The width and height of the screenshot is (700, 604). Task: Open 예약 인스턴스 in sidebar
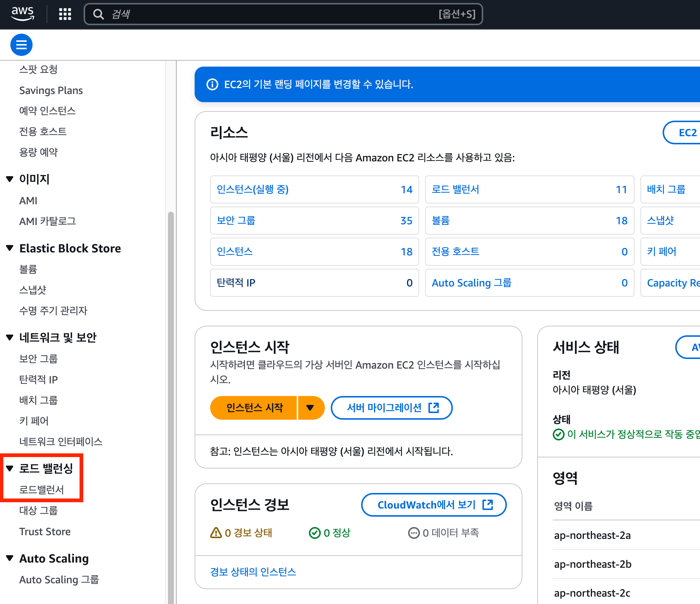[x=47, y=111]
